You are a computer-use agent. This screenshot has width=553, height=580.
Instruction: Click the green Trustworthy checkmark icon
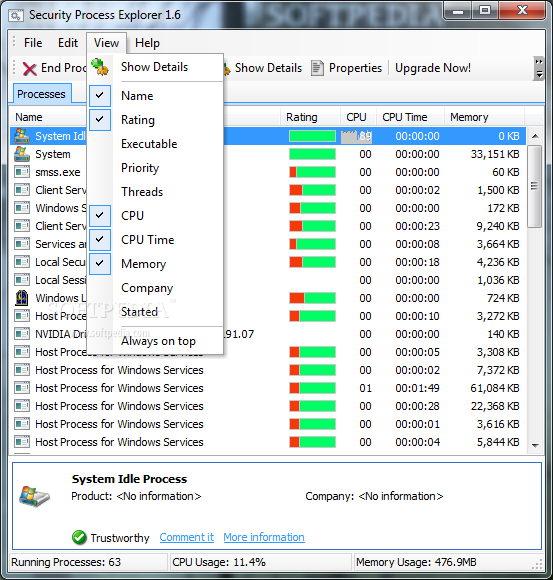click(79, 537)
